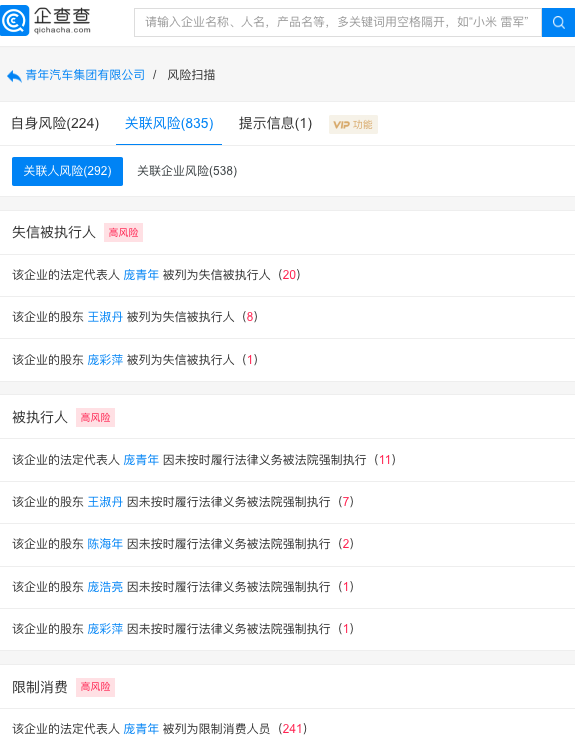
Task: Open 庞浩亮 shareholder link
Action: pos(105,586)
